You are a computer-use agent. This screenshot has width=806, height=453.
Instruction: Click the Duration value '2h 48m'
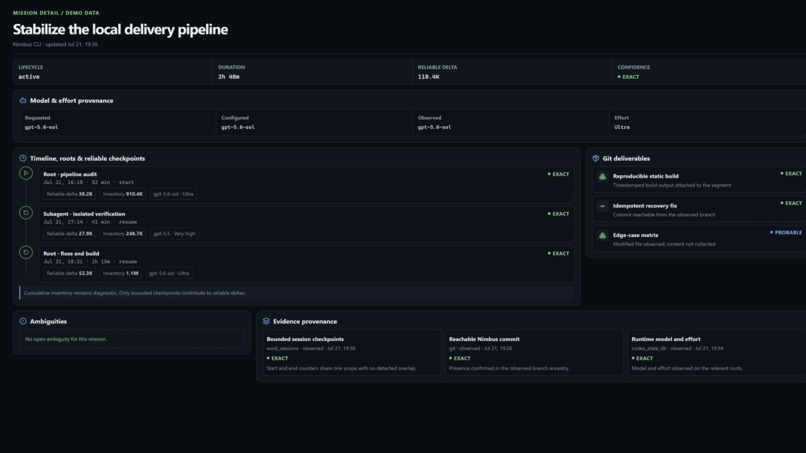click(229, 77)
